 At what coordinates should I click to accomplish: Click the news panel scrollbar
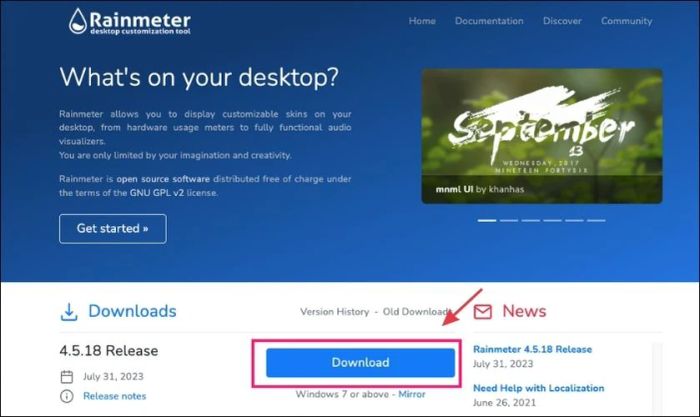(656, 378)
